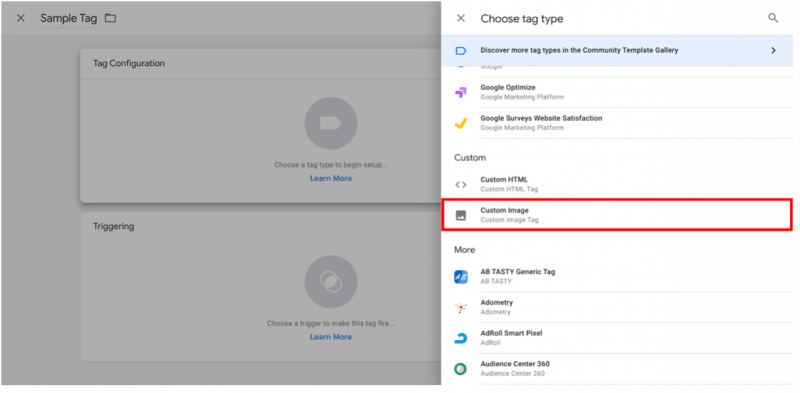The width and height of the screenshot is (800, 393).
Task: Click the trigger placeholder icon in Triggering
Action: tap(331, 282)
